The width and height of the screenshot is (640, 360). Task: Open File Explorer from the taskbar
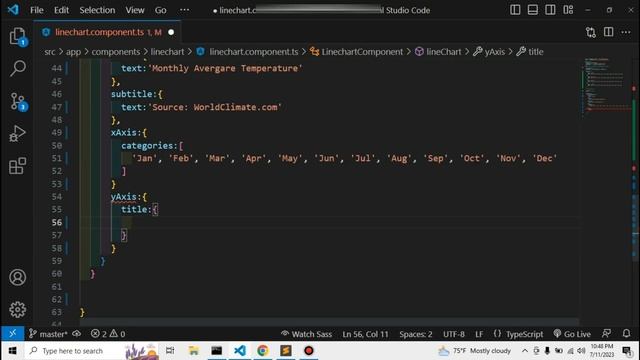[193, 351]
